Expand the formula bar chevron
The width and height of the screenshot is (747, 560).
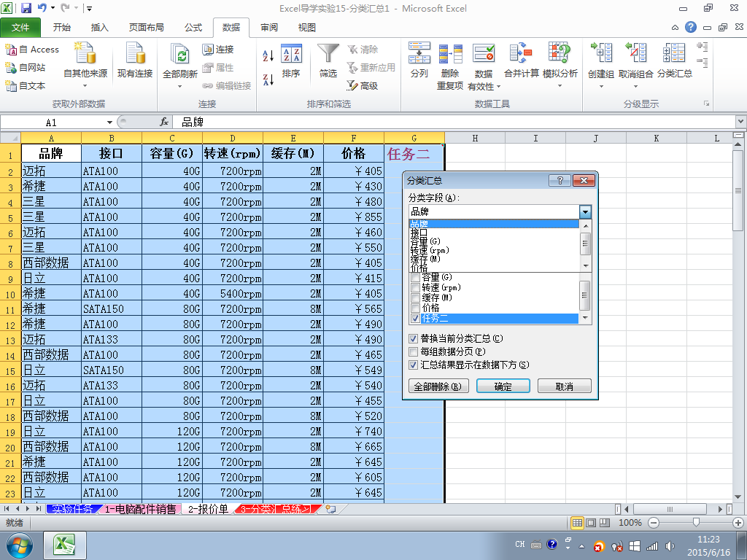(741, 122)
